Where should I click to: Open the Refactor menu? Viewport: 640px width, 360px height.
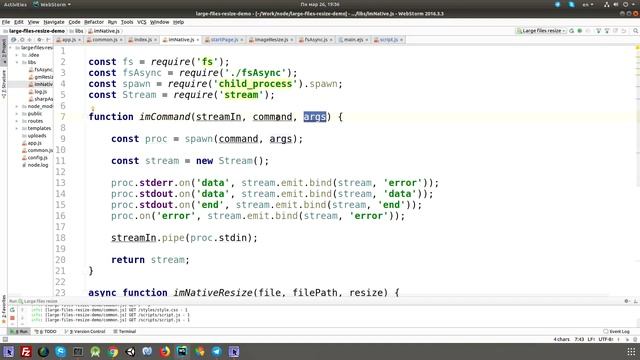click(x=94, y=22)
